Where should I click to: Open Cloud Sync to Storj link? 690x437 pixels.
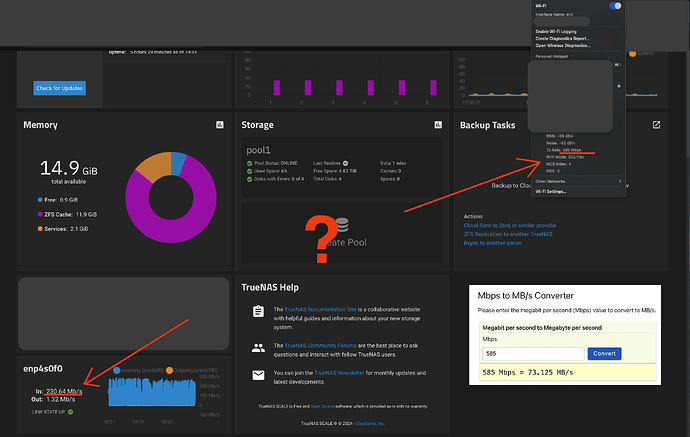tap(510, 225)
